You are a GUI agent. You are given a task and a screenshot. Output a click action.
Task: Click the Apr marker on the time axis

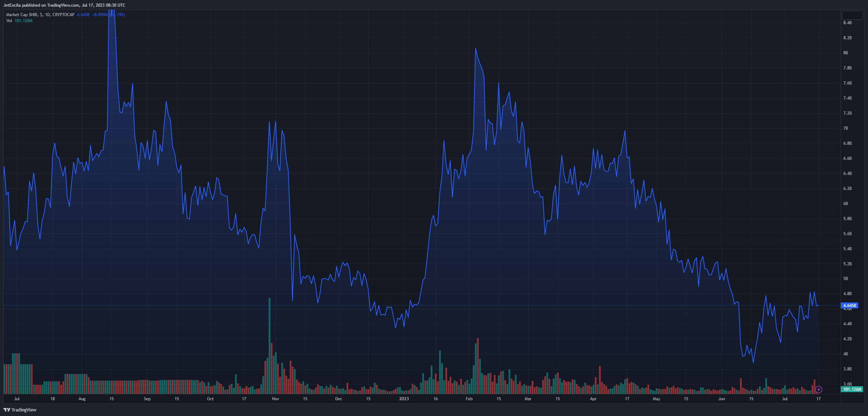point(593,399)
